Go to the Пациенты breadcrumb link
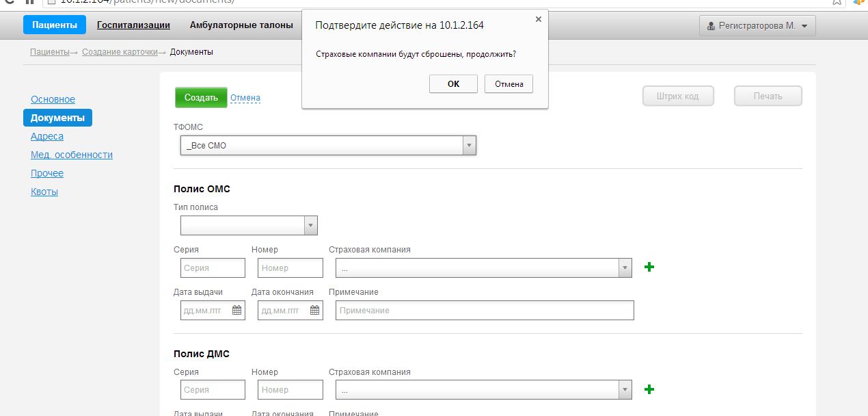This screenshot has height=416, width=868. [50, 52]
